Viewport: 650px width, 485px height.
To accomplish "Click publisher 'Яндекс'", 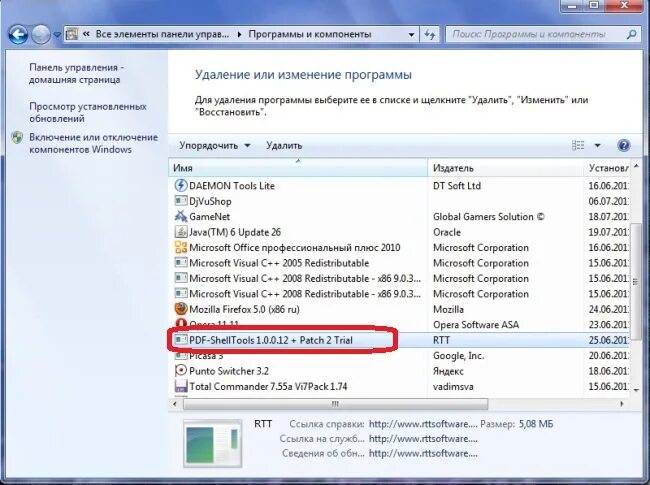I will click(x=448, y=371).
